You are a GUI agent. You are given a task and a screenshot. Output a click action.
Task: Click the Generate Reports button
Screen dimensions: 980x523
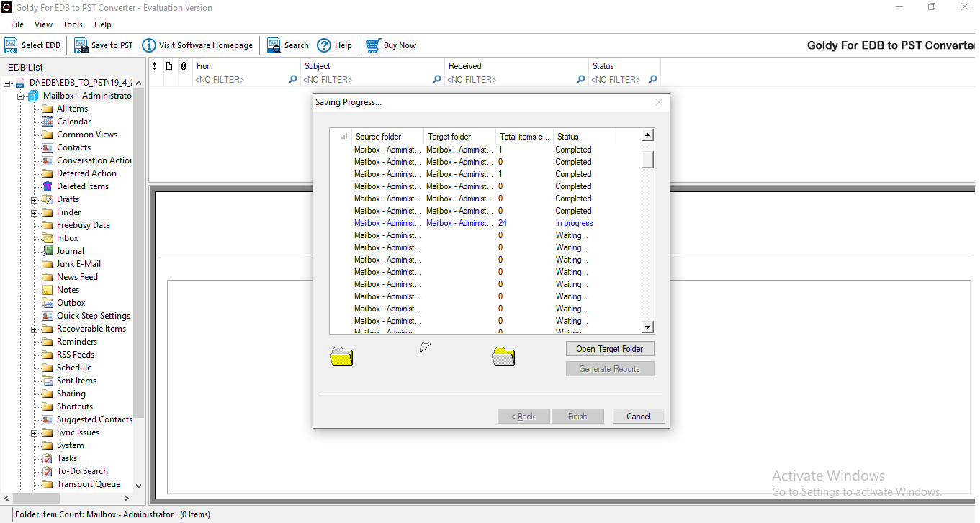click(610, 369)
